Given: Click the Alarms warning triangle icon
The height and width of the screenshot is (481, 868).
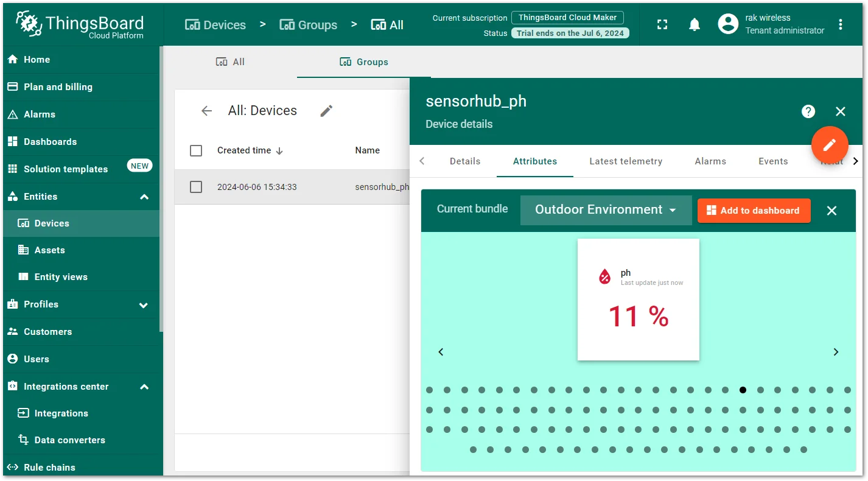Looking at the screenshot, I should coord(12,114).
